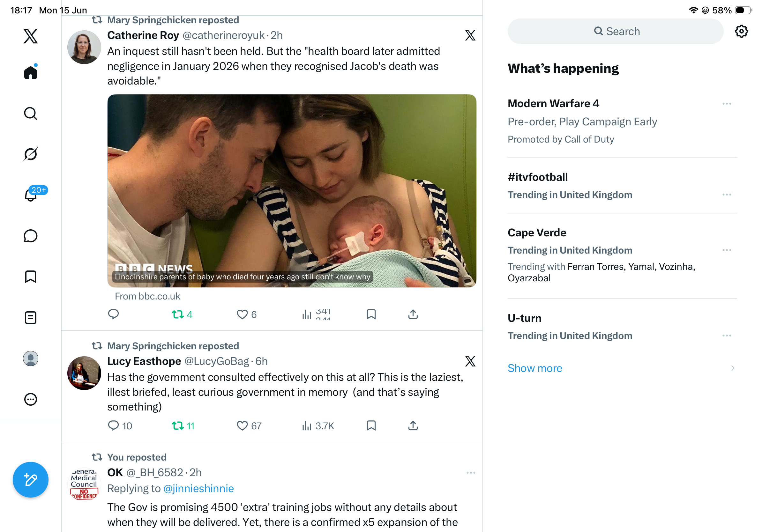Screen dimensions: 762x532
Task: Click the blue compose post button
Action: pyautogui.click(x=31, y=479)
